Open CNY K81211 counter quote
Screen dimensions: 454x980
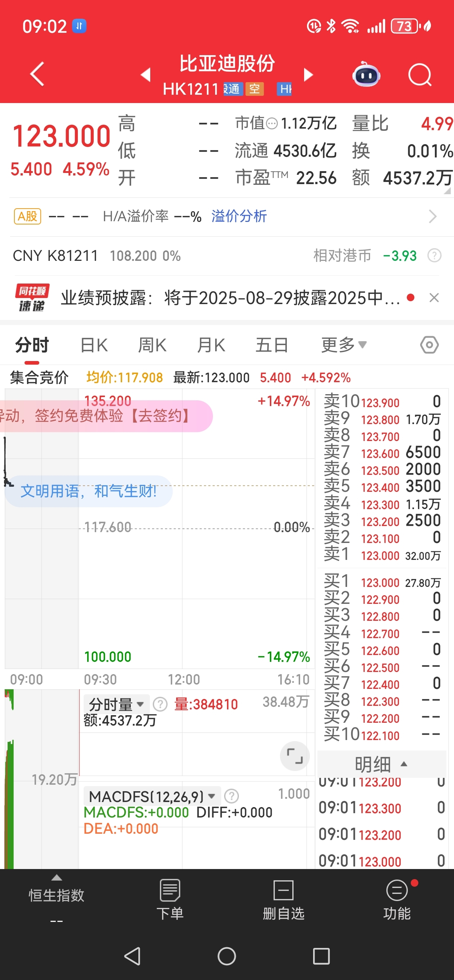[97, 256]
